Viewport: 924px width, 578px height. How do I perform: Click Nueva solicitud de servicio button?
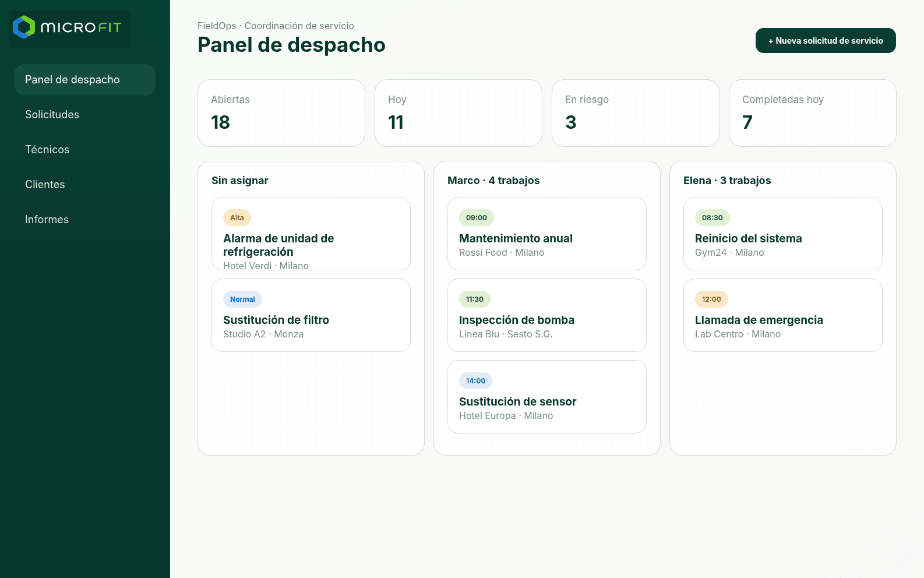(x=826, y=41)
